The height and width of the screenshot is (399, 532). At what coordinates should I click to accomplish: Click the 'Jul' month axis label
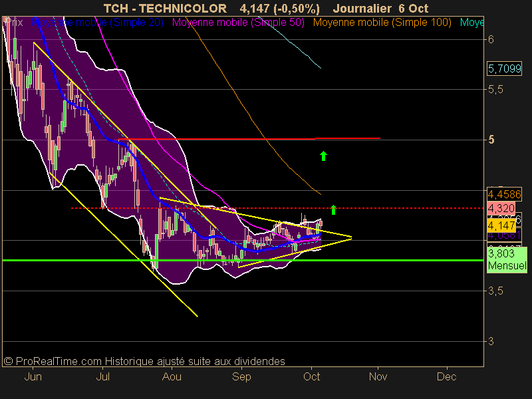tap(103, 376)
